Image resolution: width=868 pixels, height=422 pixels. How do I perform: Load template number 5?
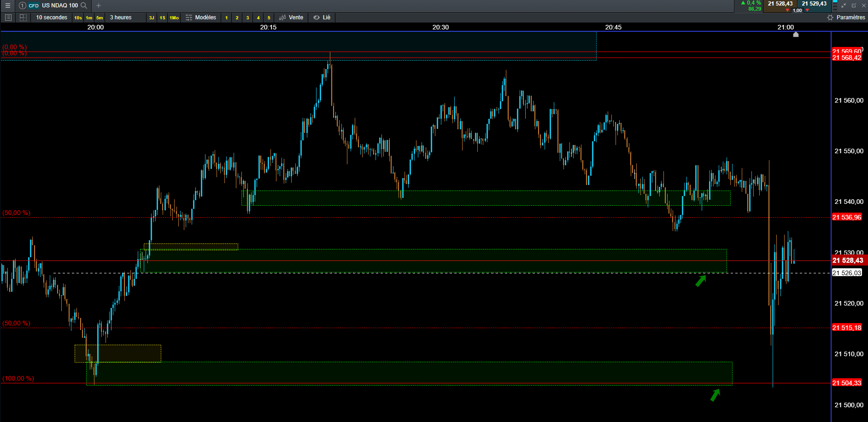coord(269,17)
